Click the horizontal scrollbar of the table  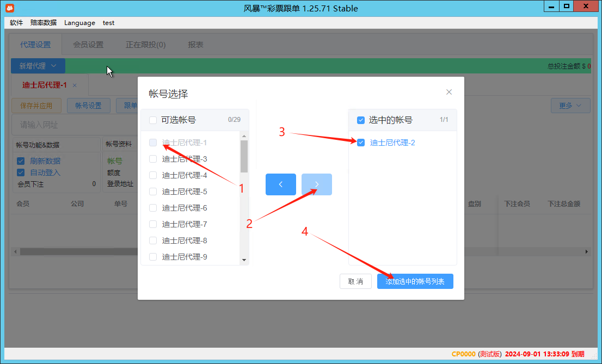79,251
